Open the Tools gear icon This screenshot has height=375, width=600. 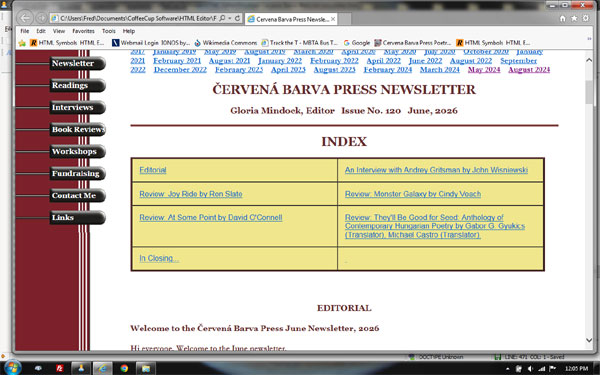tap(586, 18)
